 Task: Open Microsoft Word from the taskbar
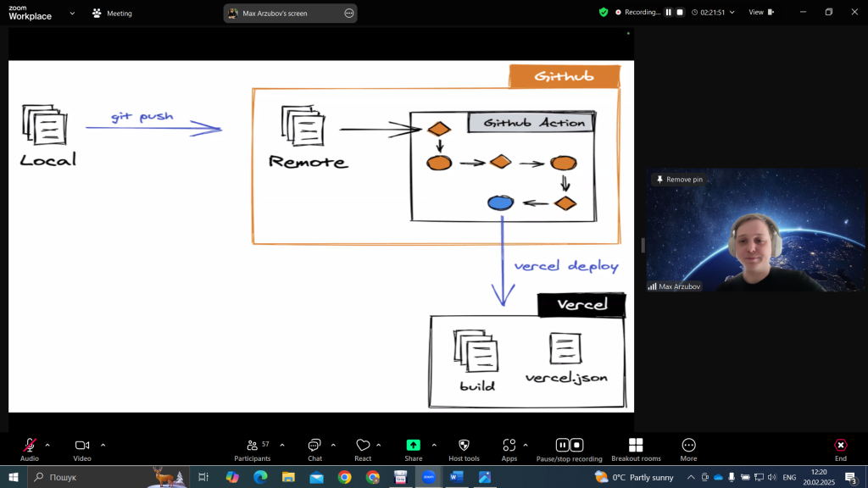click(456, 477)
